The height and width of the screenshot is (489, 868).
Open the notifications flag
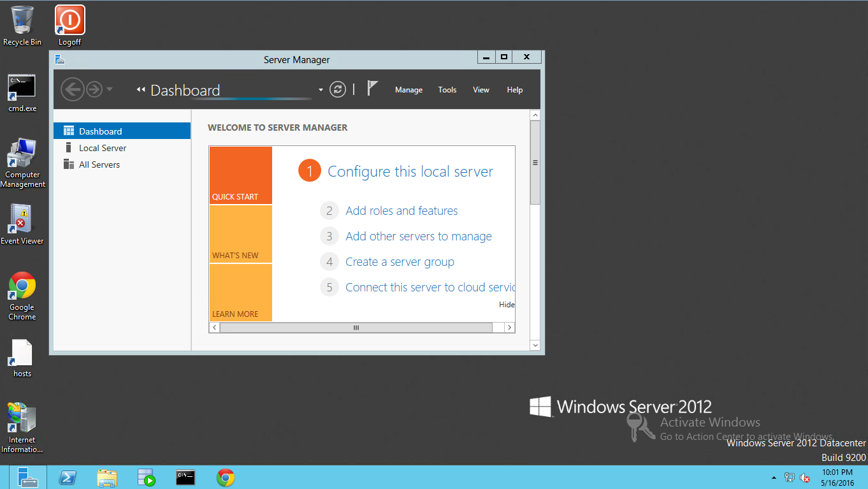(x=373, y=89)
